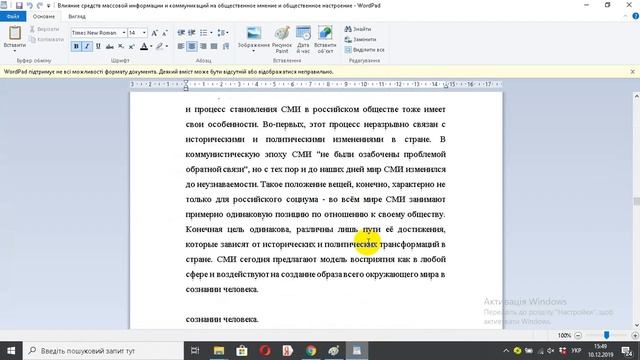
Task: Increase paragraph indent
Action: tap(191, 33)
